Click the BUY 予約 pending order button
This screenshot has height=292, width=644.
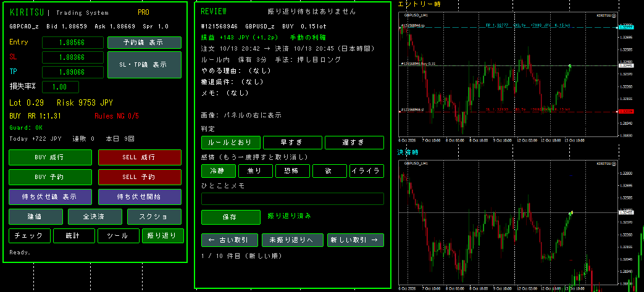pyautogui.click(x=50, y=177)
